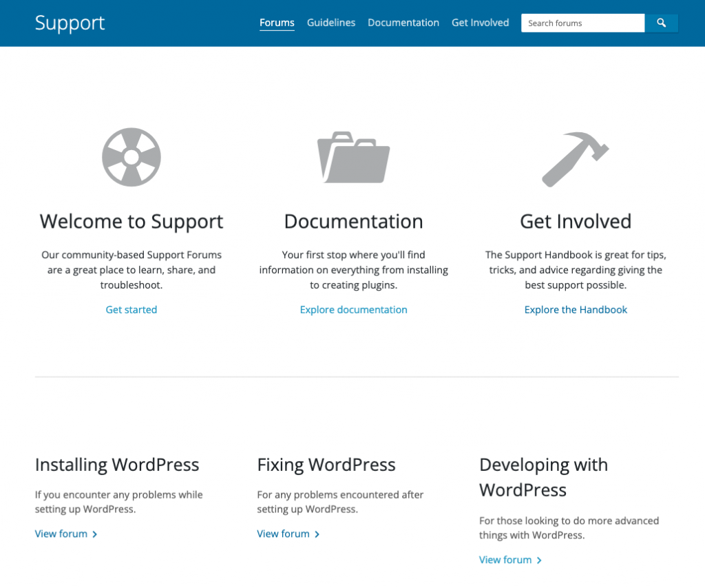Click the Fixing WordPress heading
Screen dimensions: 705x588
pos(326,465)
